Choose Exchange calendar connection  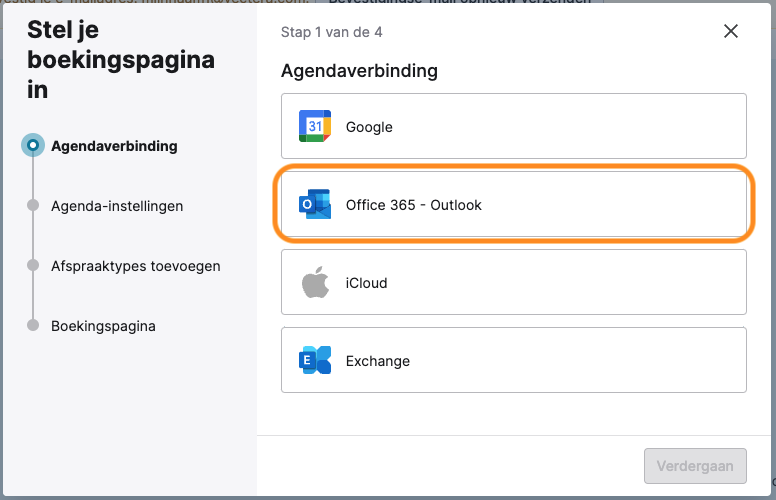[514, 360]
